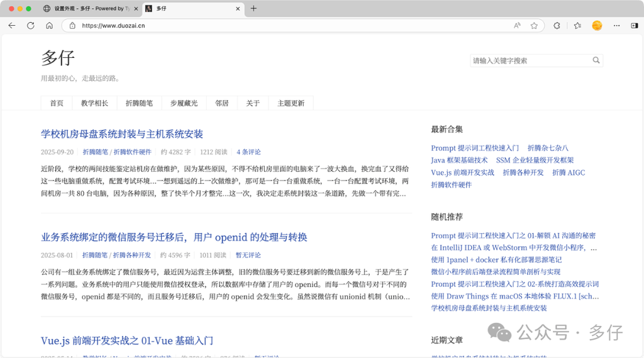Open random pick 学校机房母盘系统封装与主机系统安装
The image size is (644, 358).
(489, 308)
